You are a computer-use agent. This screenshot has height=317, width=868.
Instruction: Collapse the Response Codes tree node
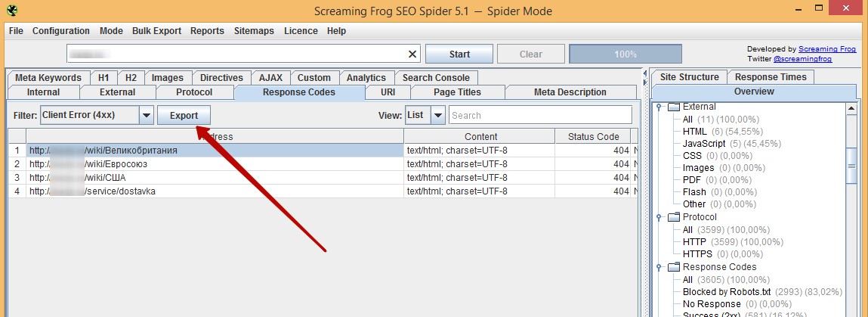(x=659, y=267)
